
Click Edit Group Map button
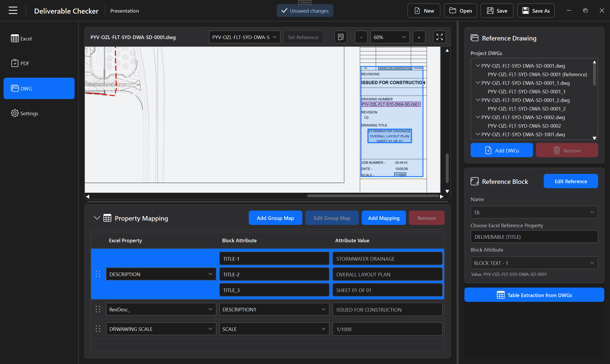[x=332, y=218]
